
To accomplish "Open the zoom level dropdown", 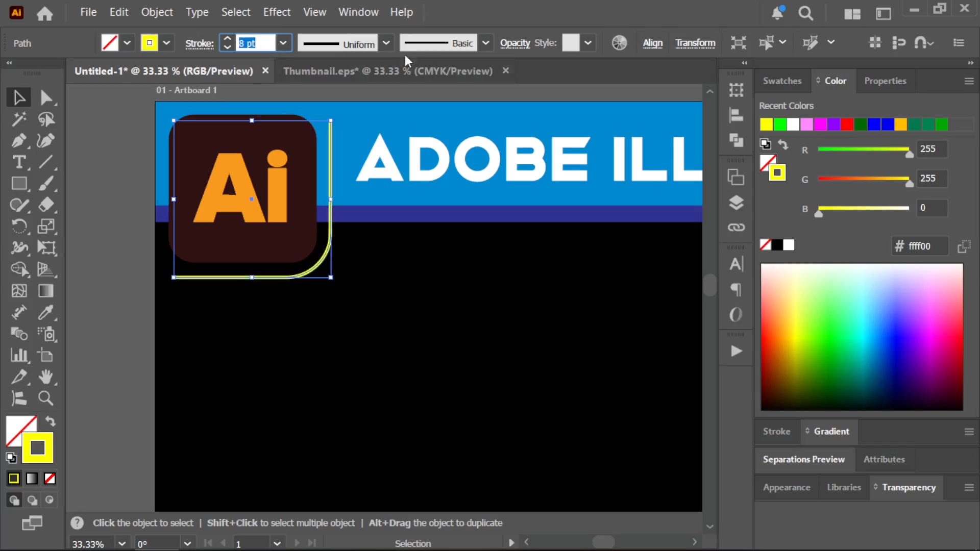I will tap(122, 544).
